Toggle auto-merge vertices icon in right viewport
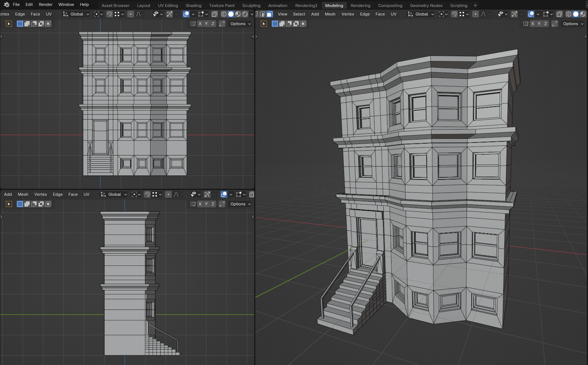Image resolution: width=588 pixels, height=365 pixels. 555,24
